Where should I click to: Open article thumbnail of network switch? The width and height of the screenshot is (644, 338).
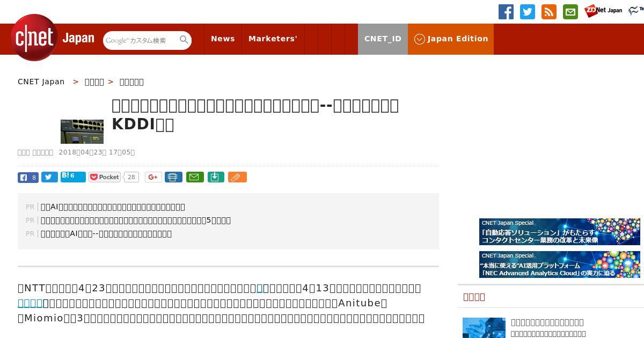[x=82, y=131]
